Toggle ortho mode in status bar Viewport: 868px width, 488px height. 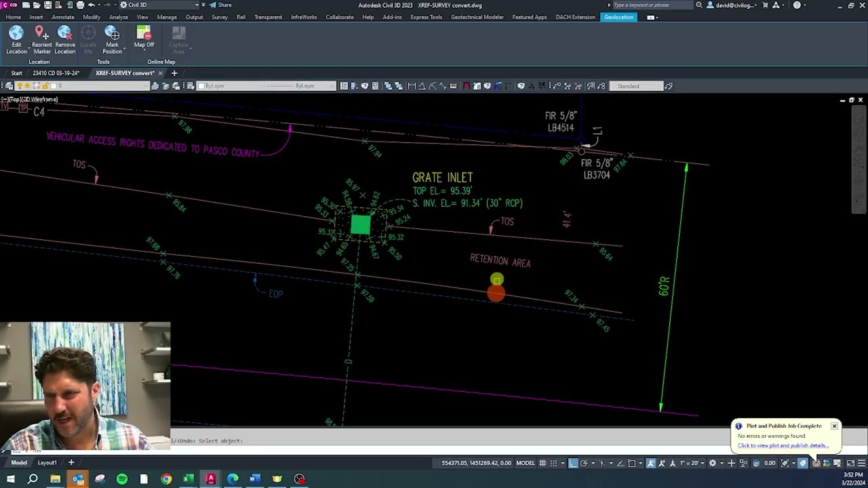coord(573,463)
